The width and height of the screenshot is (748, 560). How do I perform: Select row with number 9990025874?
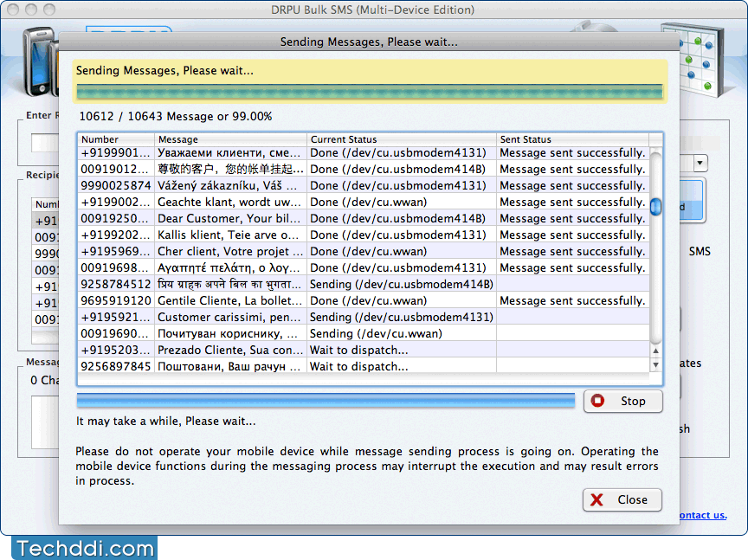364,185
